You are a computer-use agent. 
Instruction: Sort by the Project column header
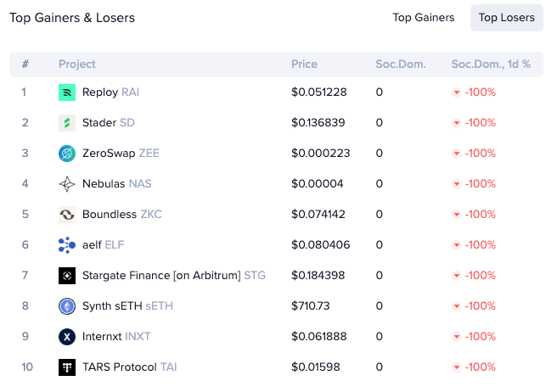(x=77, y=64)
